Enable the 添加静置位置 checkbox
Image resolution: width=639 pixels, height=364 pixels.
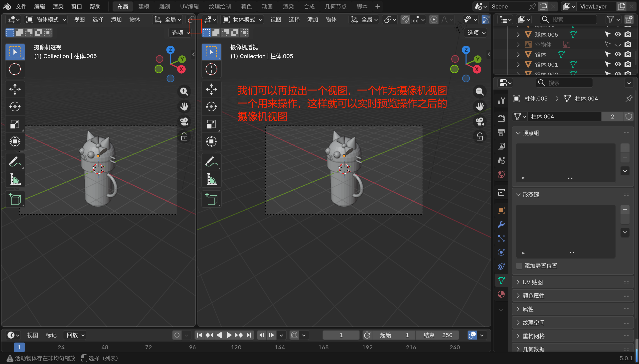tap(519, 266)
